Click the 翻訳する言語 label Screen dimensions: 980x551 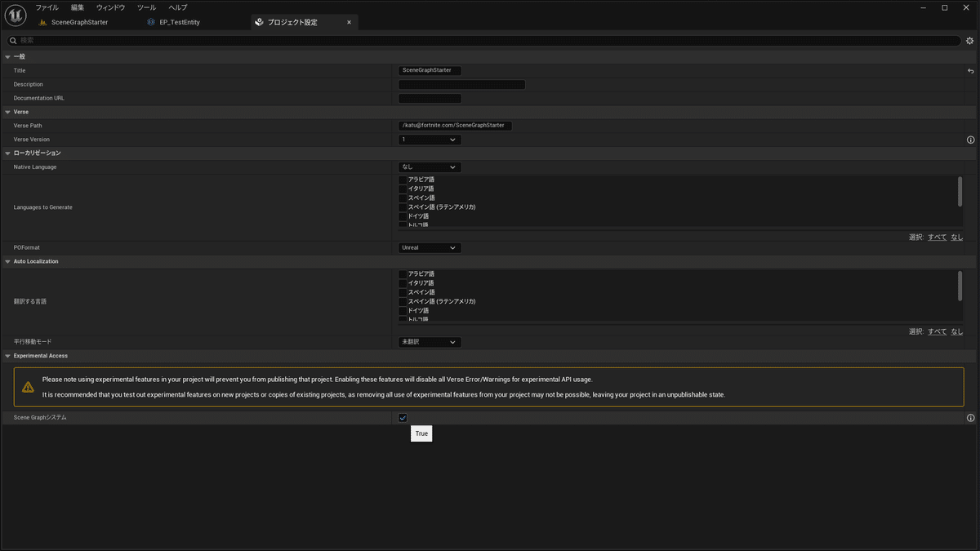(30, 302)
